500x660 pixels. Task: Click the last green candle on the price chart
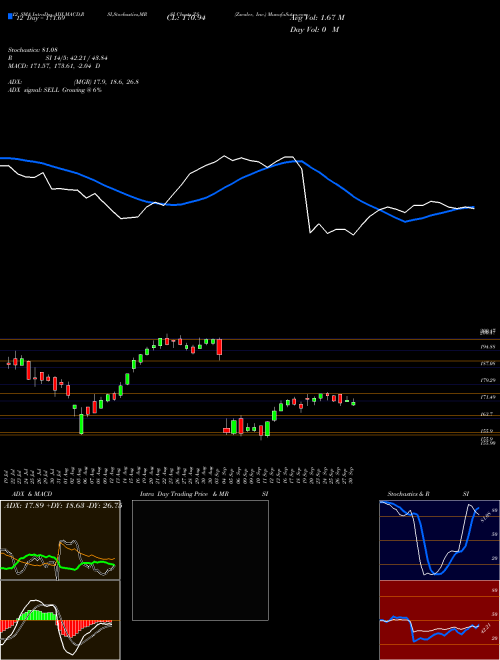353,403
